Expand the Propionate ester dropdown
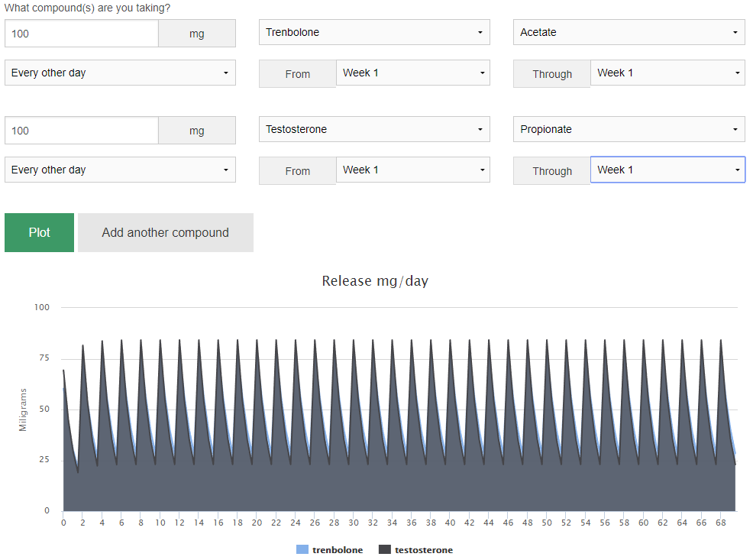This screenshot has height=560, width=753. [x=629, y=130]
